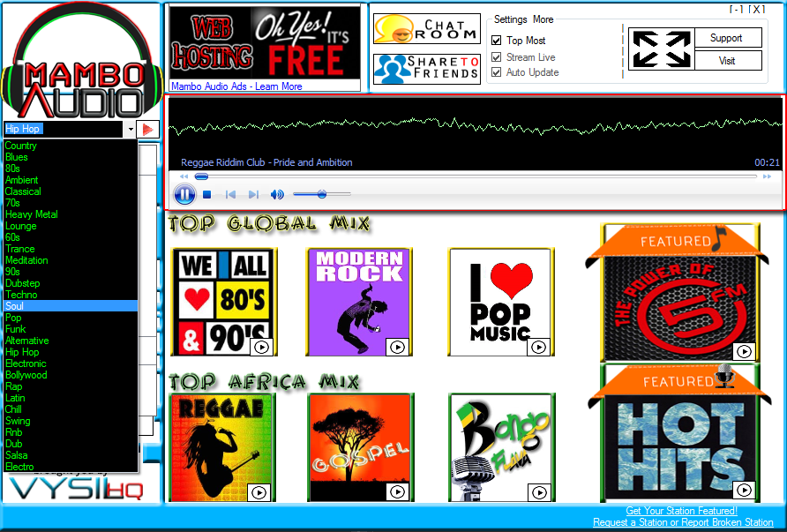Click the fast-forward arrows beside the seek bar
The width and height of the screenshot is (787, 532).
point(767,176)
